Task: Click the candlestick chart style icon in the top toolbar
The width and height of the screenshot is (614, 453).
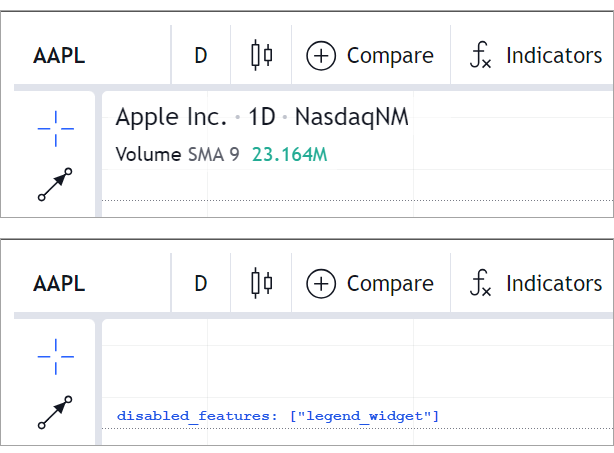Action: (x=261, y=55)
